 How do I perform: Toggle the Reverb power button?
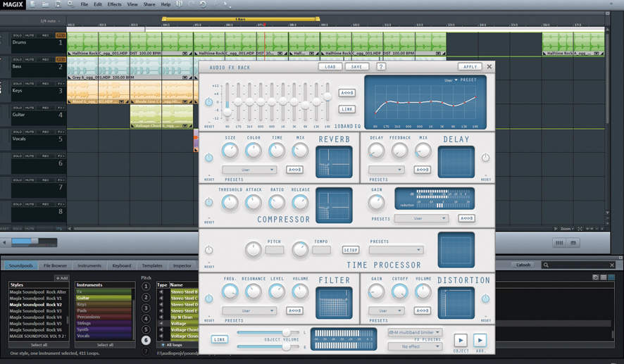tap(208, 158)
